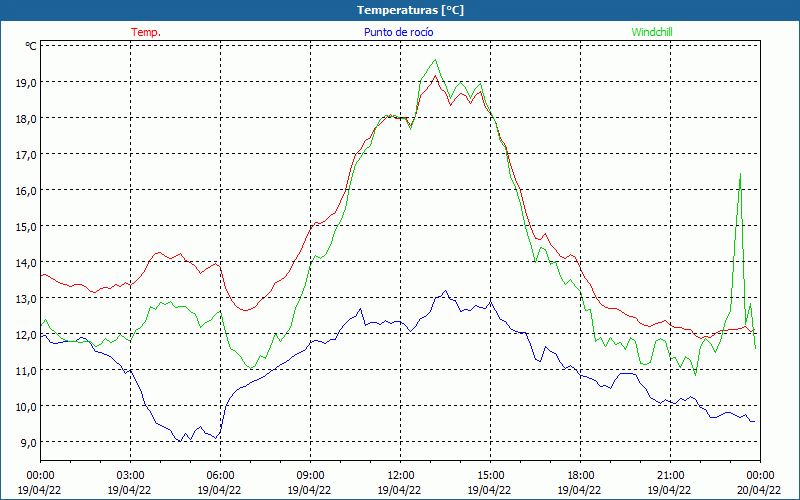
Task: Click the 14,0 y-axis value
Action: click(x=28, y=262)
